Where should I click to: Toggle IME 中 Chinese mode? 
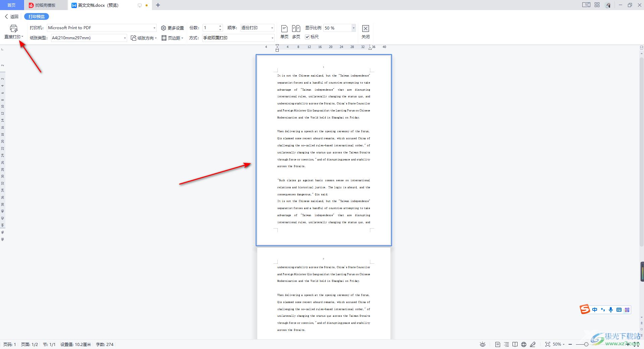tap(595, 310)
